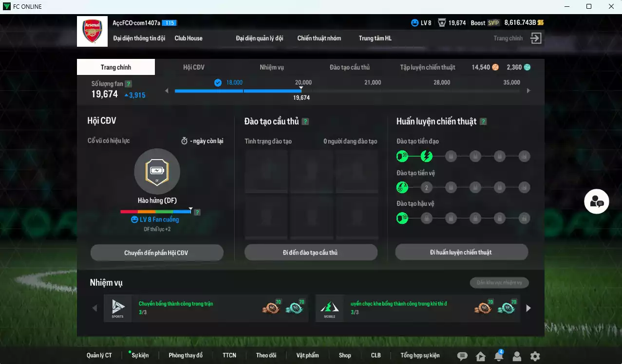
Task: Show previous missions with left arrow
Action: pos(94,308)
